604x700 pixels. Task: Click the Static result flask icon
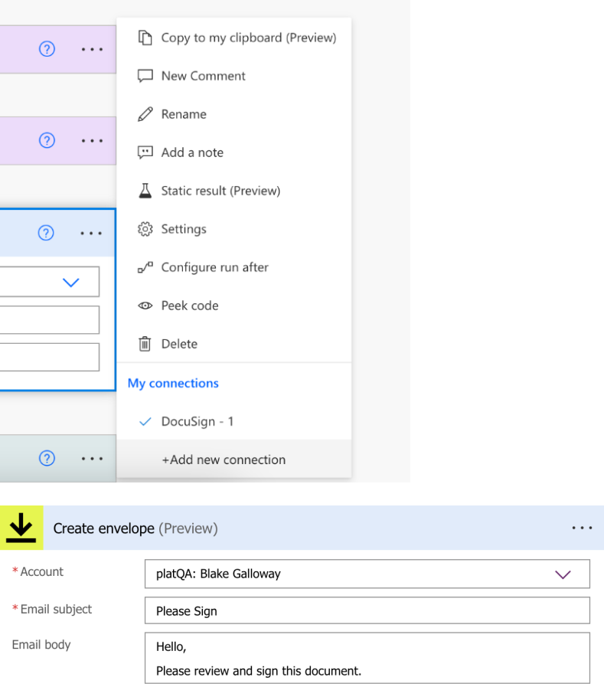tap(146, 190)
